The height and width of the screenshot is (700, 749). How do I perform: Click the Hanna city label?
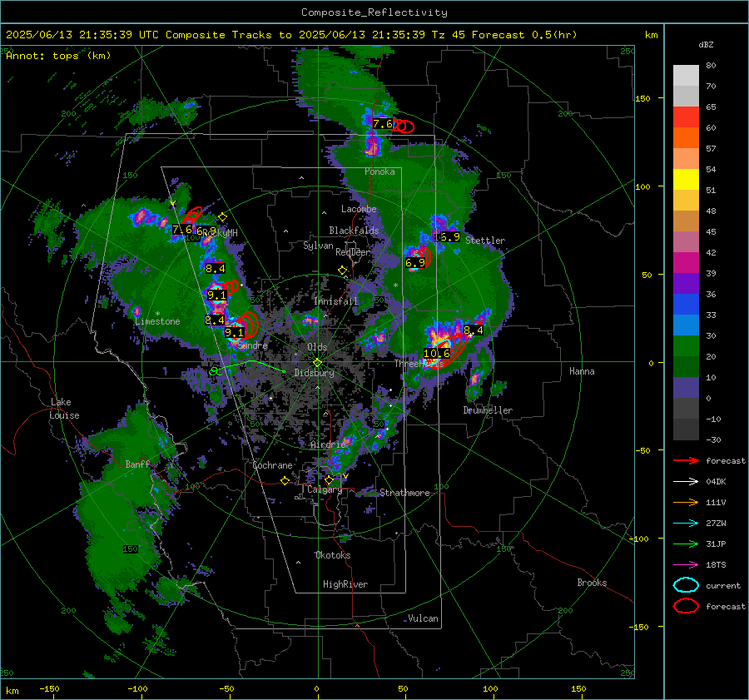coord(582,371)
